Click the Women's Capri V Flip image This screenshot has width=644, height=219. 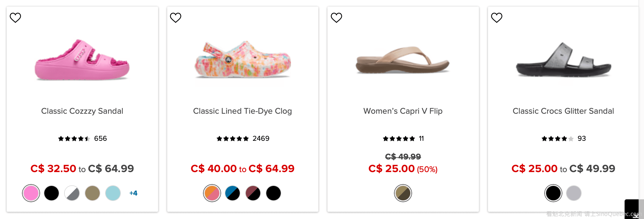(x=403, y=60)
